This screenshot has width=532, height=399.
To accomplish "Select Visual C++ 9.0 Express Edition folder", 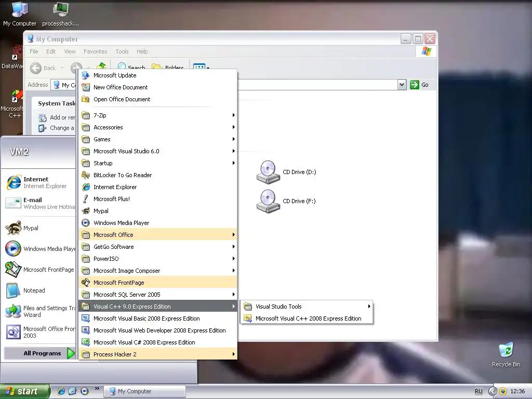I will click(158, 307).
